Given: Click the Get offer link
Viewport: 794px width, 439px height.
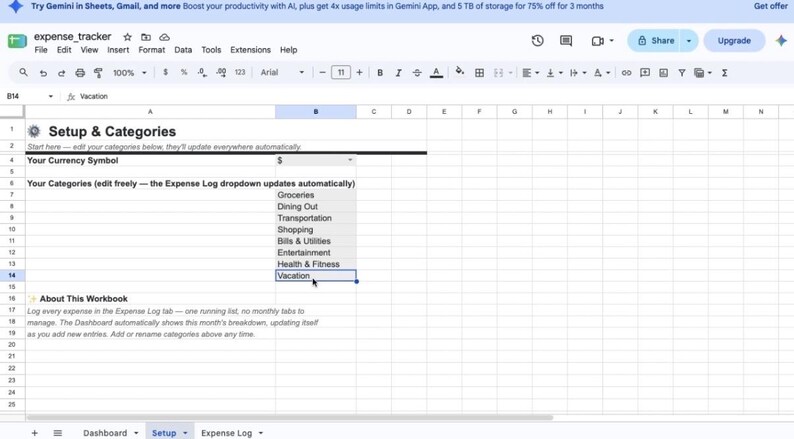Looking at the screenshot, I should point(770,6).
